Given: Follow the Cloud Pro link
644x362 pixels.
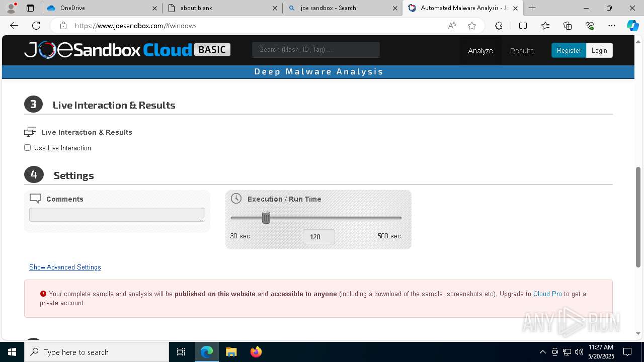Looking at the screenshot, I should point(547,294).
